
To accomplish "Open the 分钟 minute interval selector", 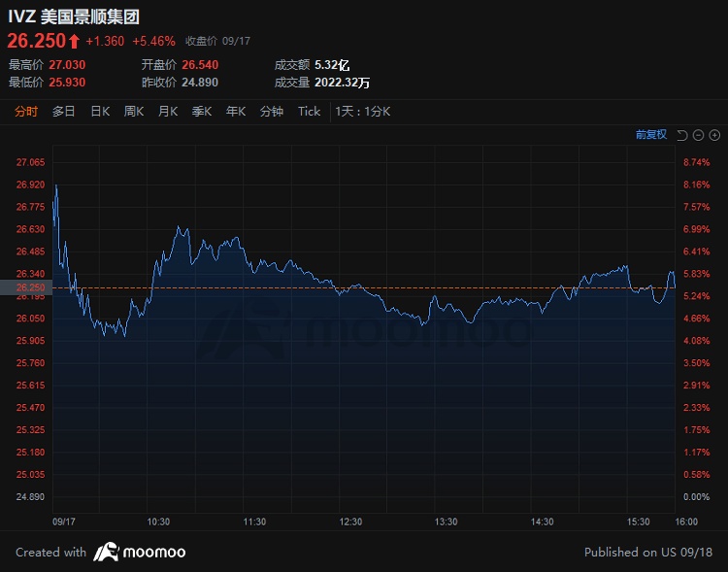I will pos(272,112).
